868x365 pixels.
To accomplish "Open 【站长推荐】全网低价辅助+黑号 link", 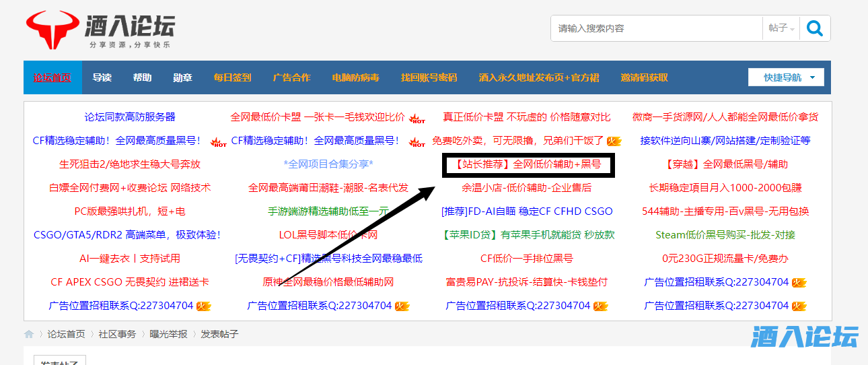I will click(x=527, y=164).
